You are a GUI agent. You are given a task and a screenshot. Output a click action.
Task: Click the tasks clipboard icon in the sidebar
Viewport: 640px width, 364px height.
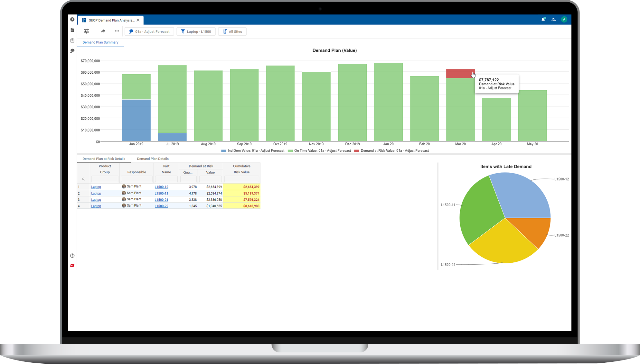click(x=72, y=40)
